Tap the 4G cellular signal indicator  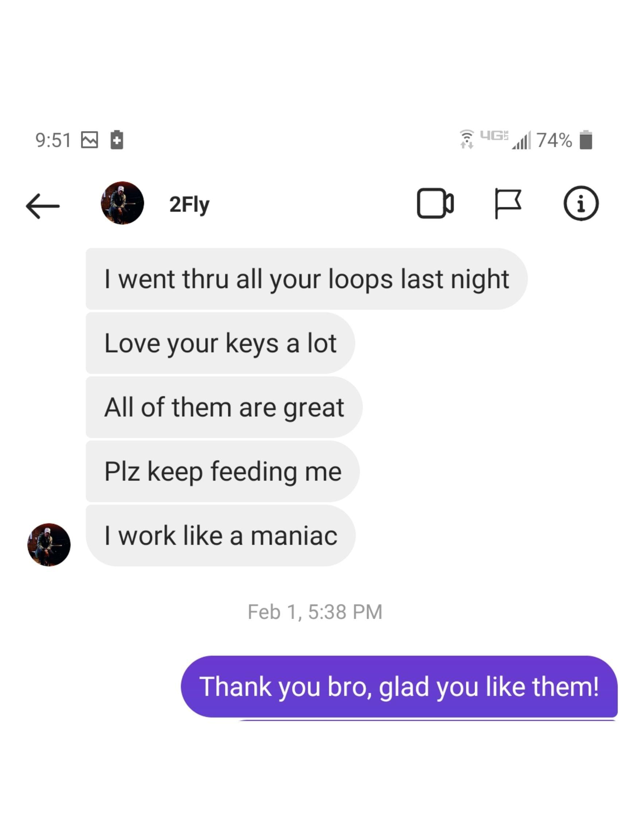(x=505, y=139)
